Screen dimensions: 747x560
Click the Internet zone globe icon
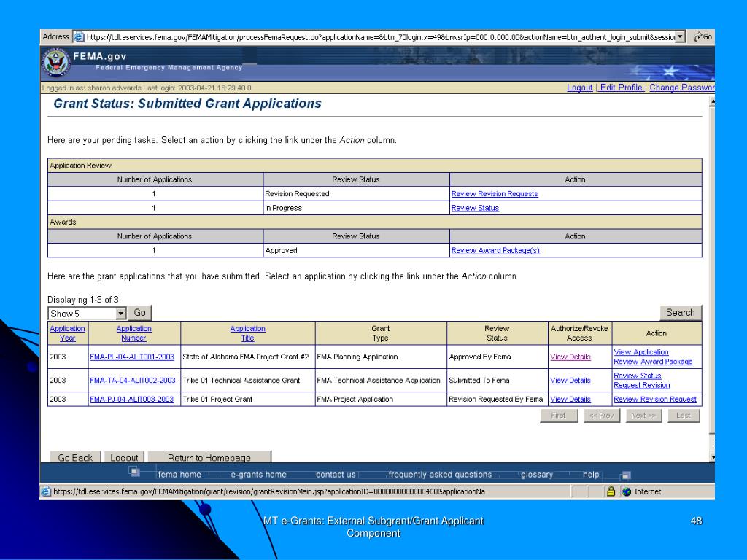(627, 491)
